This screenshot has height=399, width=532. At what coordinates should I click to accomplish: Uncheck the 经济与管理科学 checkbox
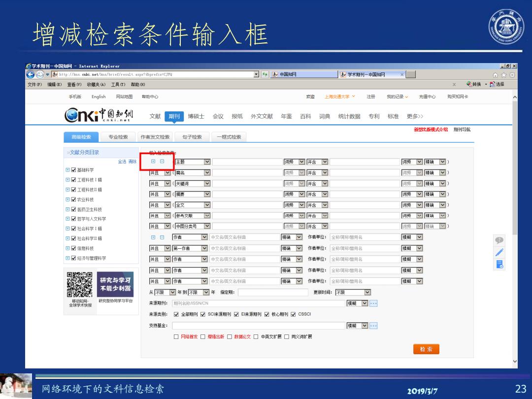tap(73, 258)
